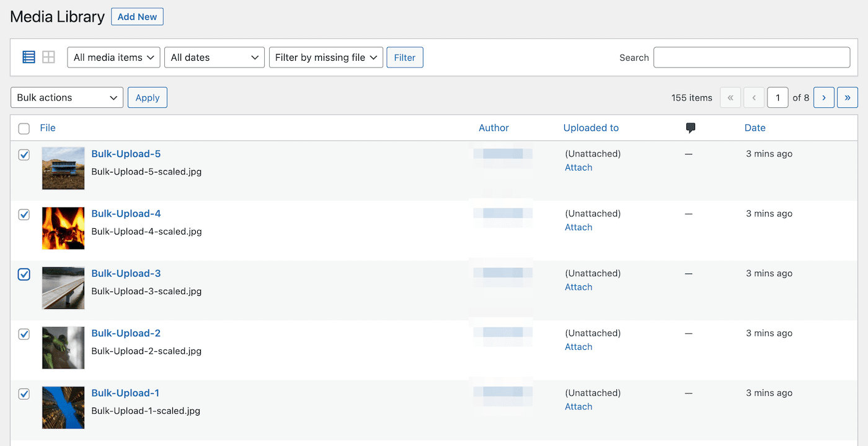Screen dimensions: 868x446
Task: Open the Filter by missing file dropdown
Action: click(325, 57)
